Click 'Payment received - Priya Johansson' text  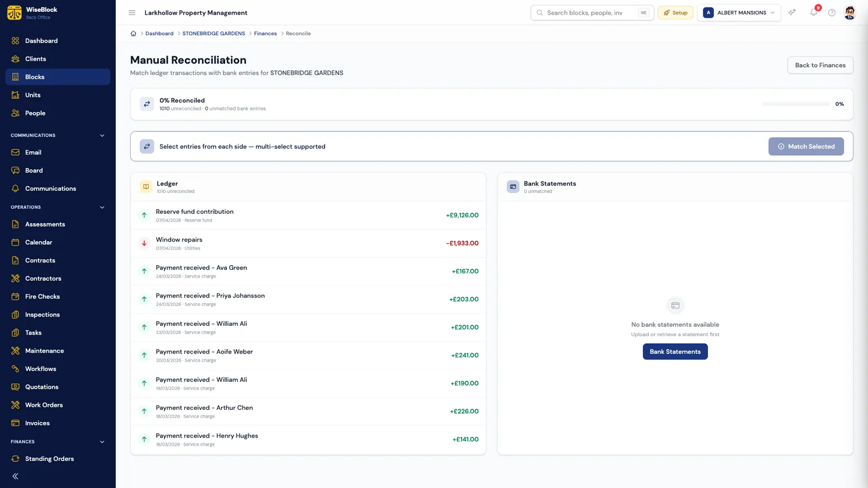(x=210, y=296)
